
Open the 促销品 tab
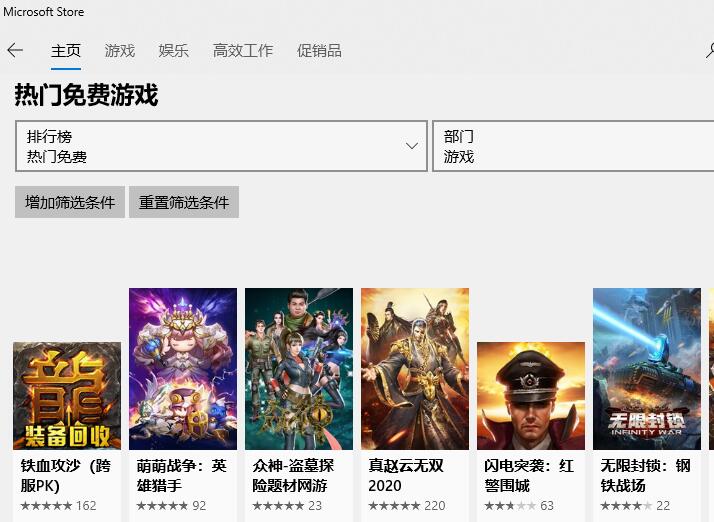[x=319, y=51]
